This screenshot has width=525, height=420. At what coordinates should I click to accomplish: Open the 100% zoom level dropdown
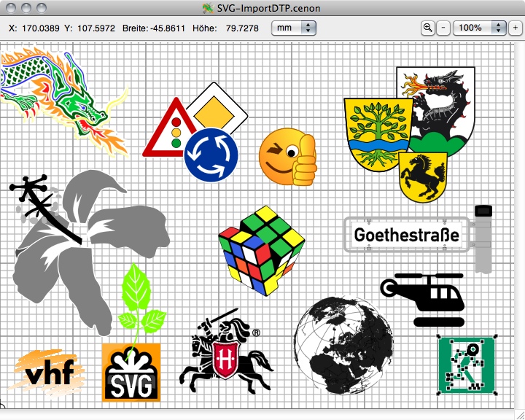coord(479,28)
